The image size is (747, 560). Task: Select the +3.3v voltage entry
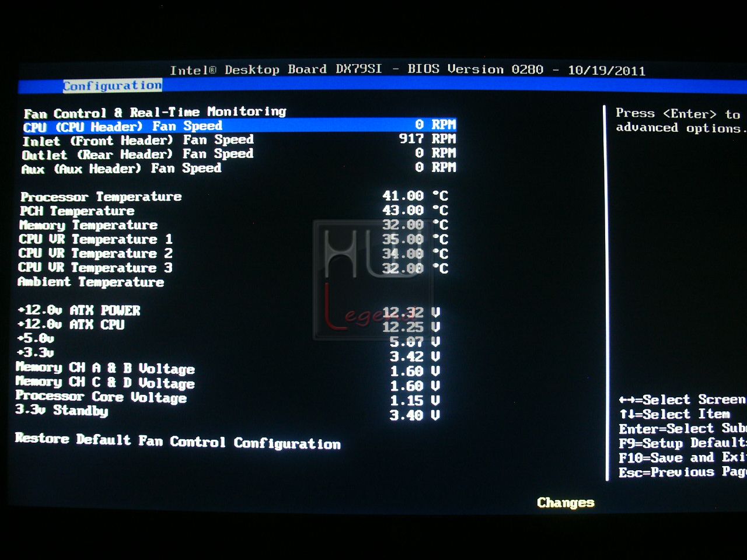36,352
